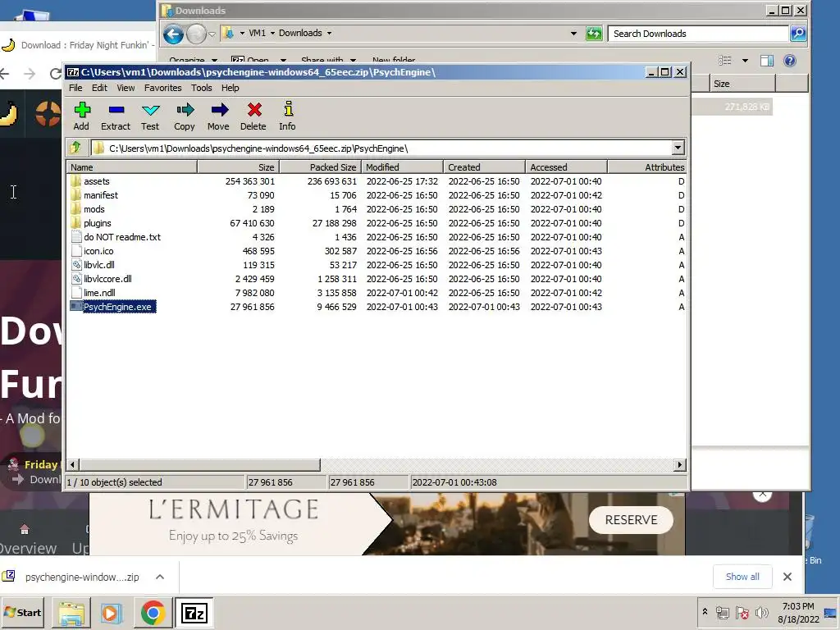Select the do NOT readme.txt file
The width and height of the screenshot is (840, 630).
pos(122,237)
